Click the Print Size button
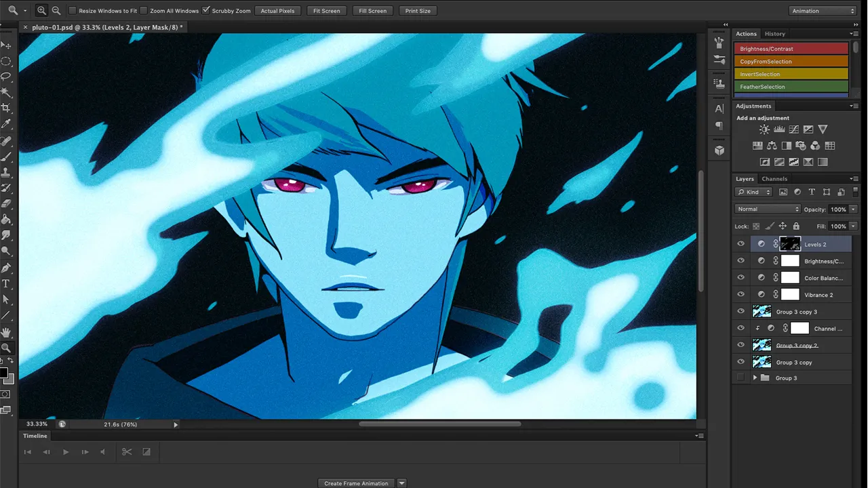The image size is (868, 488). (x=418, y=11)
